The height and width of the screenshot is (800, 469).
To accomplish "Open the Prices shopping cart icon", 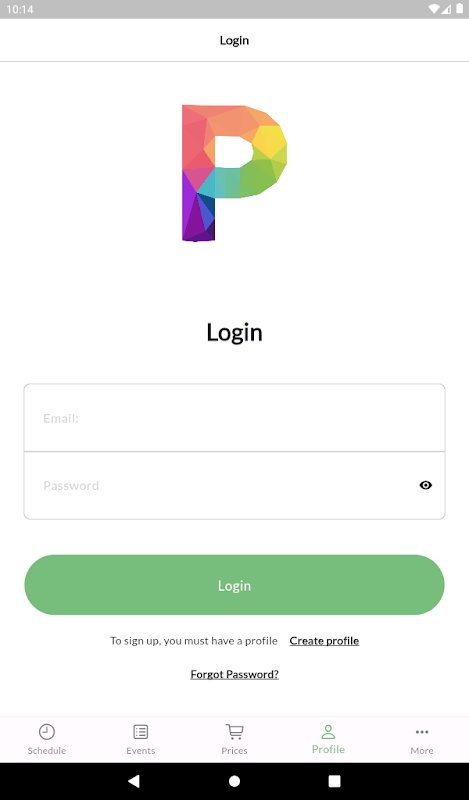I will click(x=234, y=732).
